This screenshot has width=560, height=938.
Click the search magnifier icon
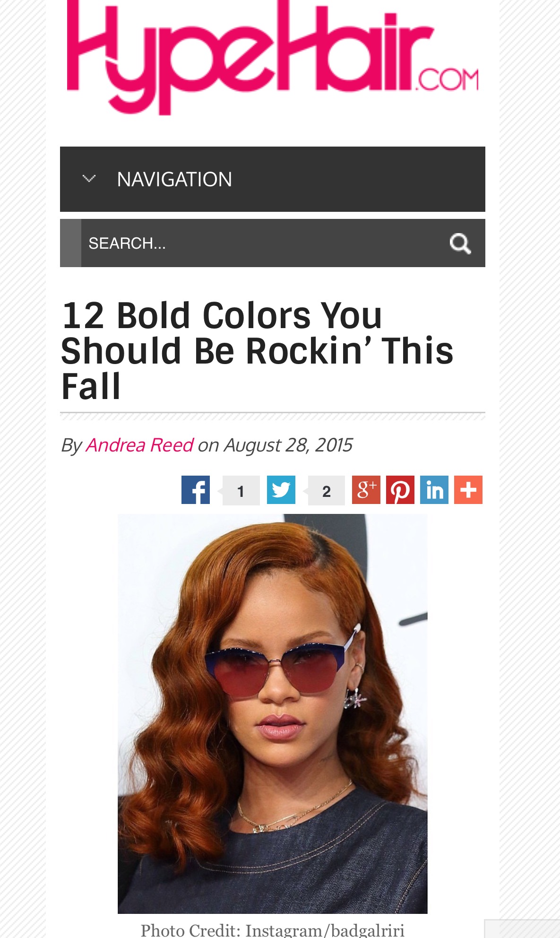coord(460,243)
